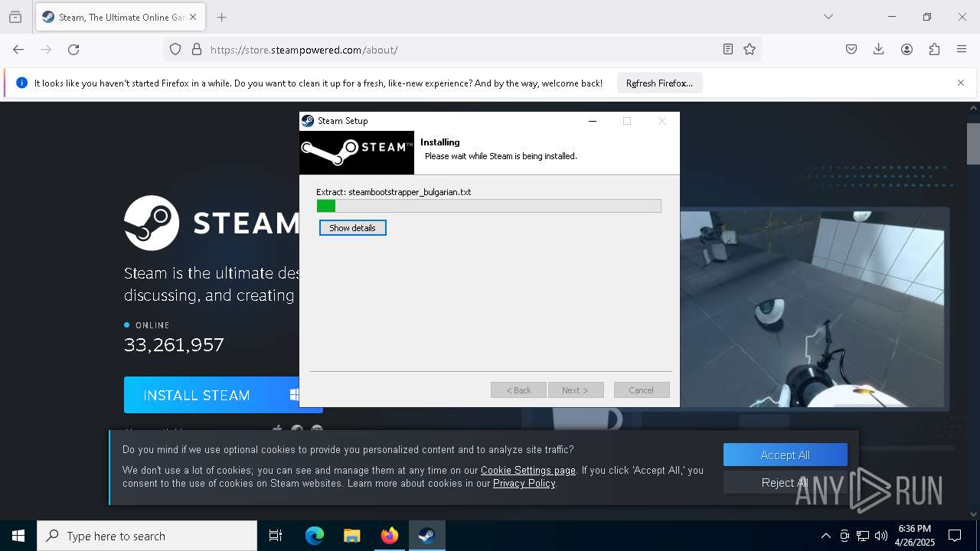Open the Privacy Policy link
Screen dimensions: 980x551
524,483
